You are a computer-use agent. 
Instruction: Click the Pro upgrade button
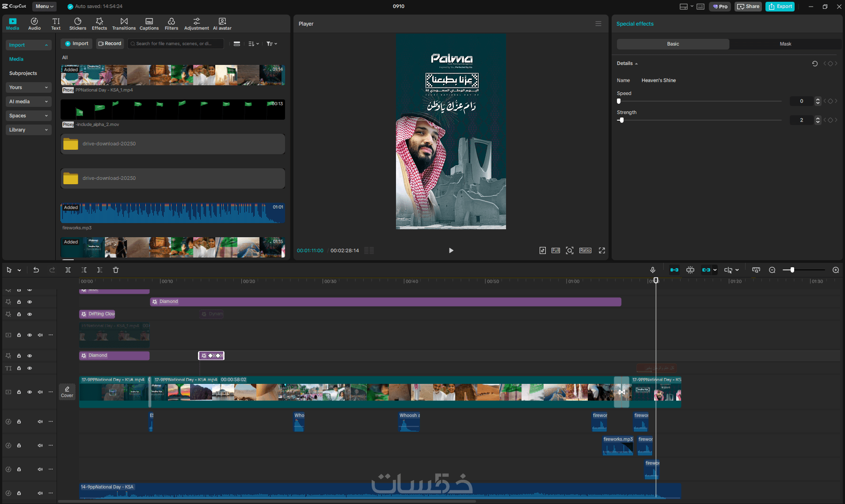point(720,7)
